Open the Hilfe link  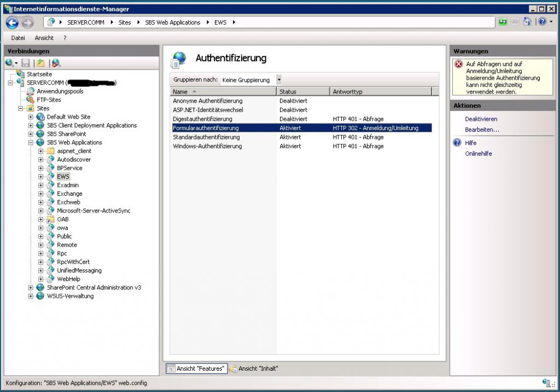[x=471, y=143]
